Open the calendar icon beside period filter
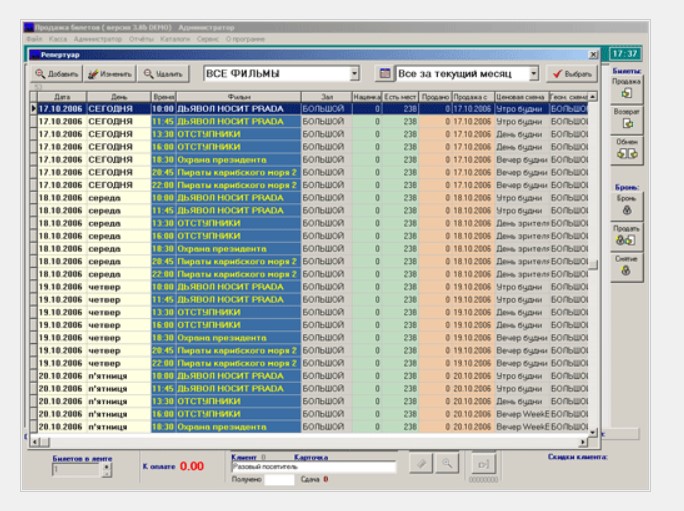The width and height of the screenshot is (684, 511). [384, 73]
